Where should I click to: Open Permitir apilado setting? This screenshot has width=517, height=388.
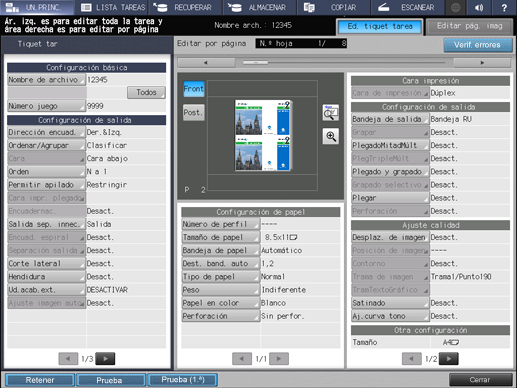coord(46,185)
